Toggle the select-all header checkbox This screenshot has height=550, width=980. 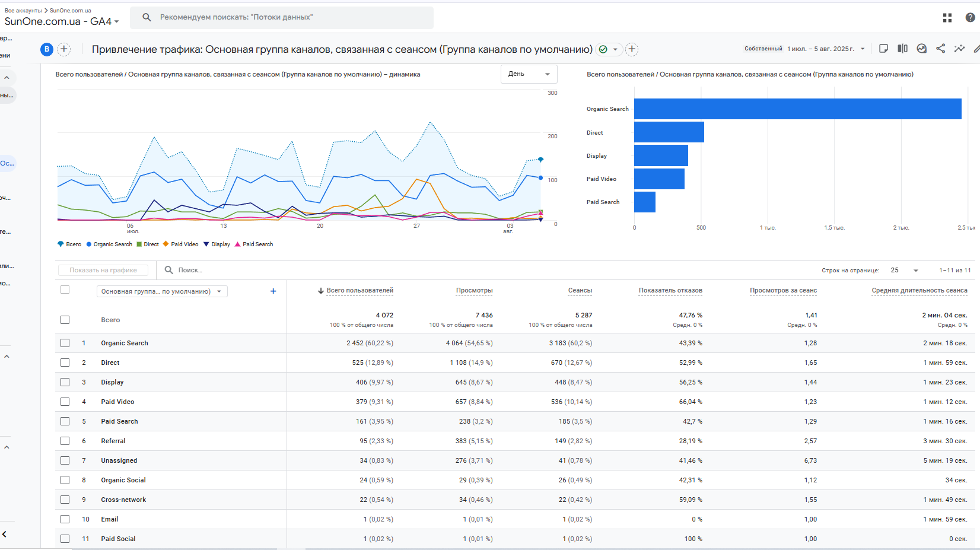(x=65, y=290)
